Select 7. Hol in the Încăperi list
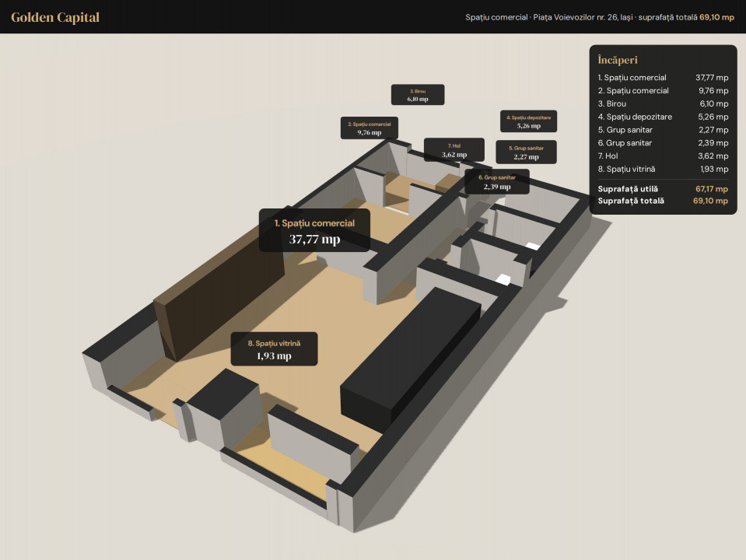The width and height of the screenshot is (746, 560). pos(608,156)
